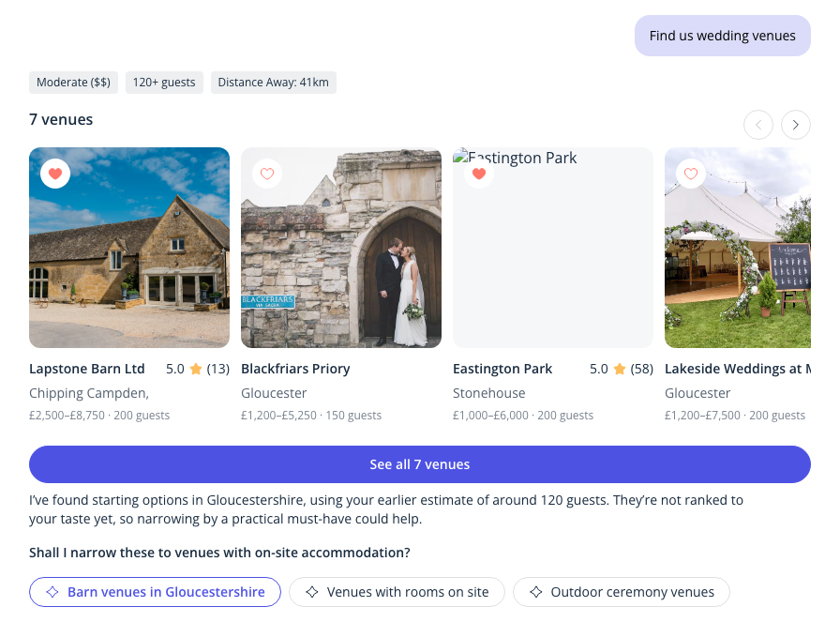Pick Outdoor ceremony venues suggestion
The height and width of the screenshot is (622, 840).
tap(622, 592)
